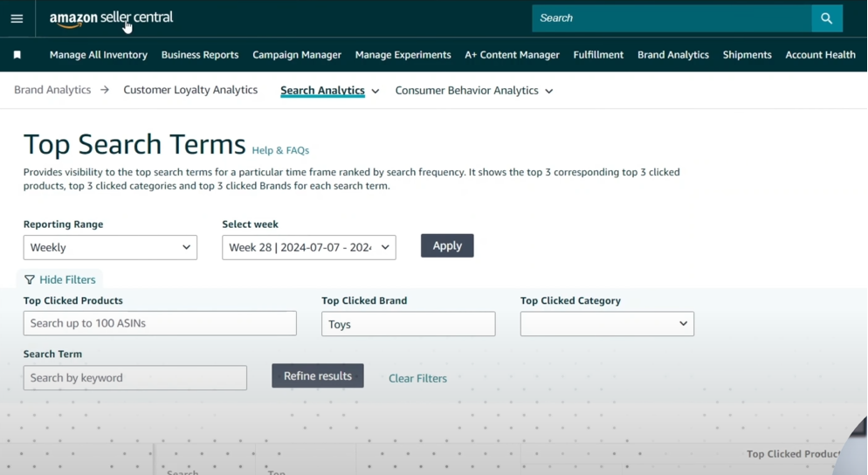
Task: Open A+ Content Manager
Action: pos(512,55)
